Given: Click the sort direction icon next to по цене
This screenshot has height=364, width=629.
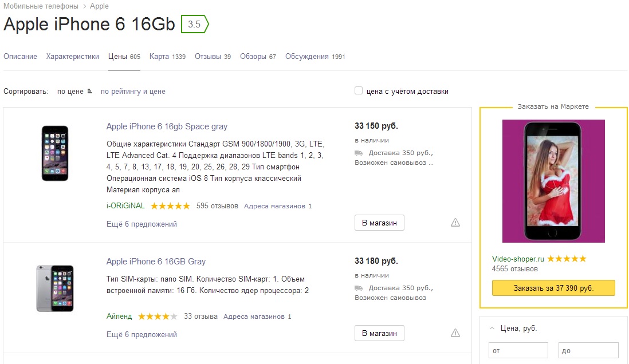Looking at the screenshot, I should [x=90, y=92].
